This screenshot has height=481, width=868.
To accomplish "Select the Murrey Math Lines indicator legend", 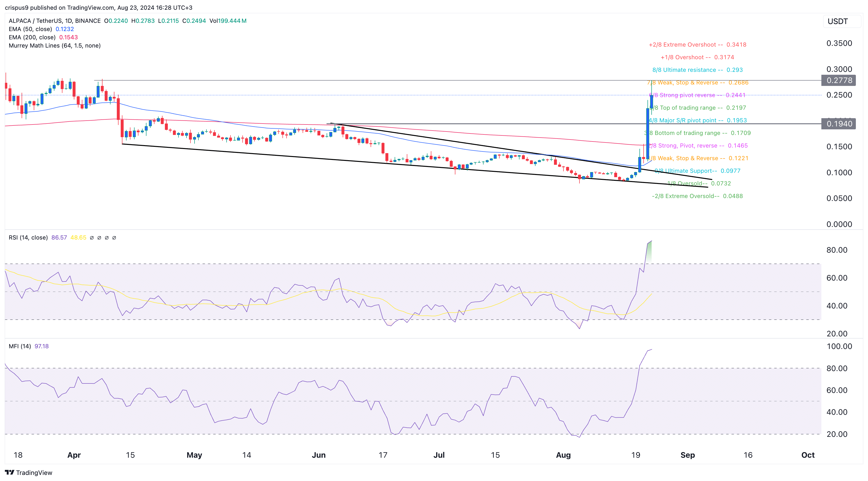I will tap(55, 45).
